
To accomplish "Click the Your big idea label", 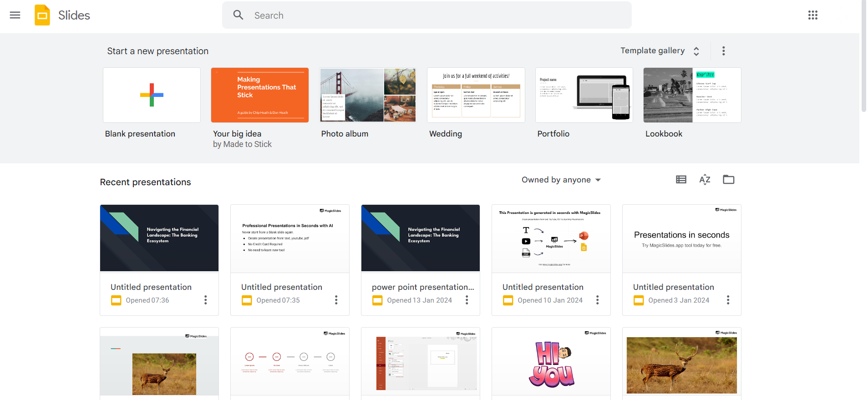I will 237,134.
